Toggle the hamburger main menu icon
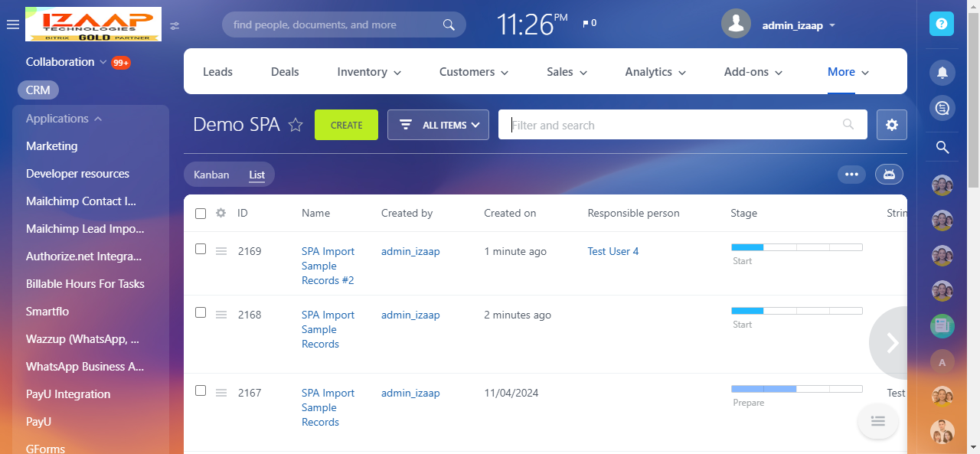 click(12, 24)
